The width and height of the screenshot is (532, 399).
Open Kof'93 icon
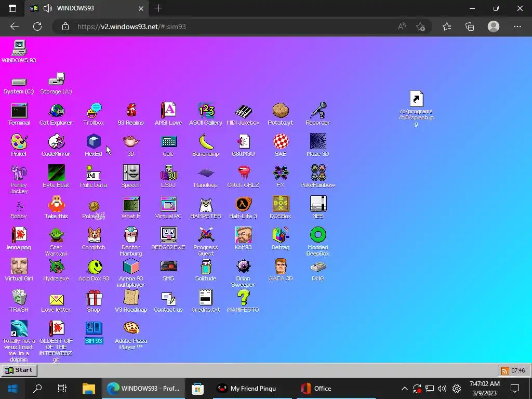[243, 239]
